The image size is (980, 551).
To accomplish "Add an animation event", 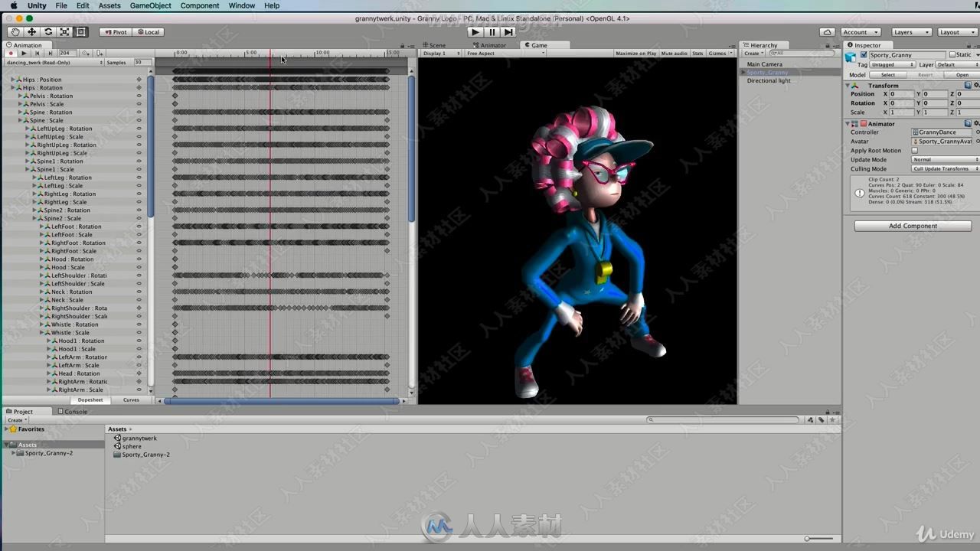I will click(x=100, y=54).
